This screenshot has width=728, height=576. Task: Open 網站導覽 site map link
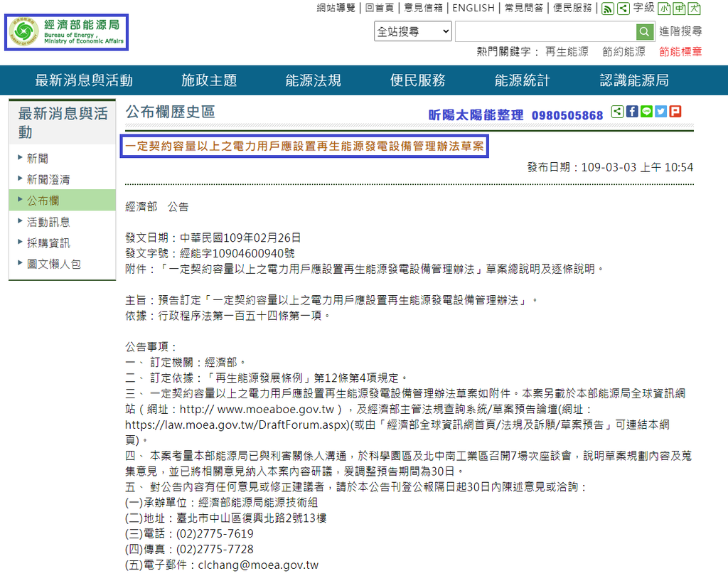coord(336,8)
